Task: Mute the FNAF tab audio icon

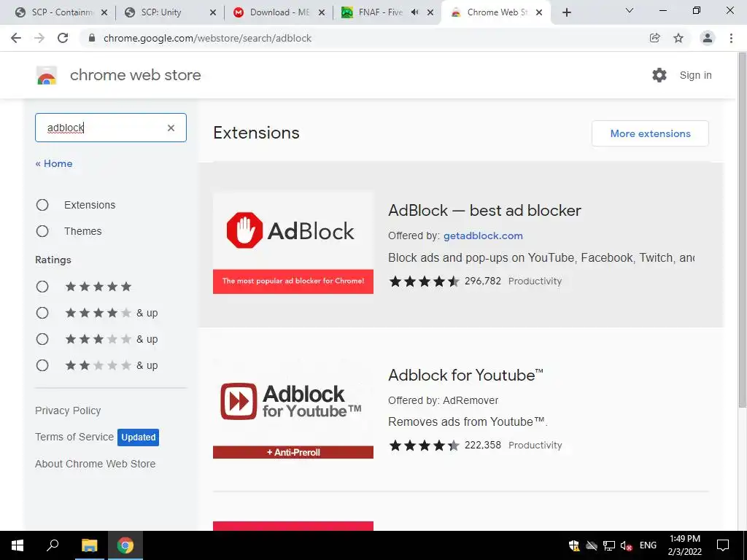Action: pyautogui.click(x=415, y=12)
